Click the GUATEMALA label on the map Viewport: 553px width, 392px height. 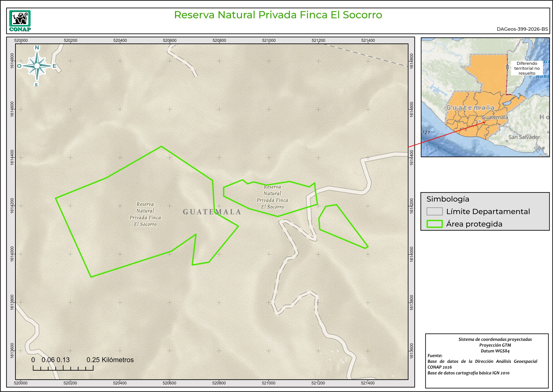coord(212,212)
